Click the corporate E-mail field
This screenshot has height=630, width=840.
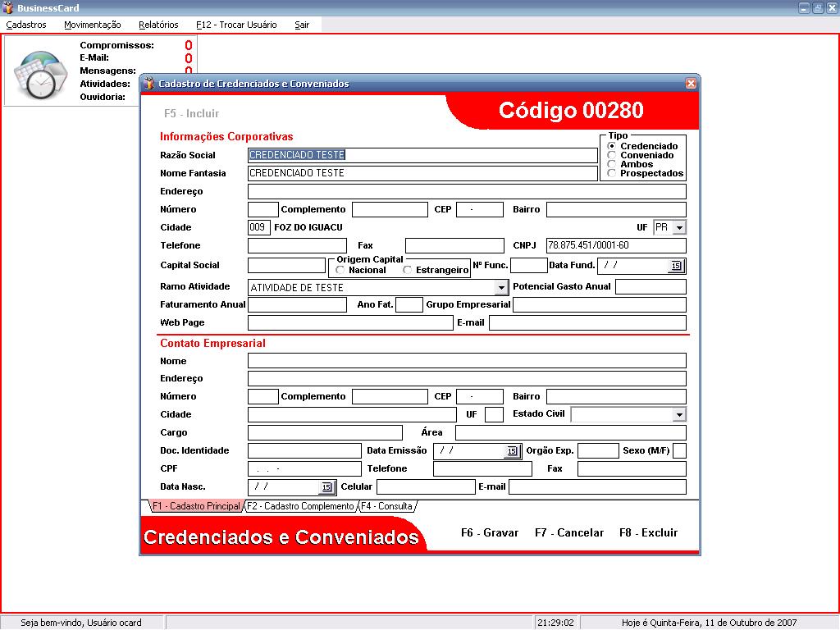pos(587,323)
